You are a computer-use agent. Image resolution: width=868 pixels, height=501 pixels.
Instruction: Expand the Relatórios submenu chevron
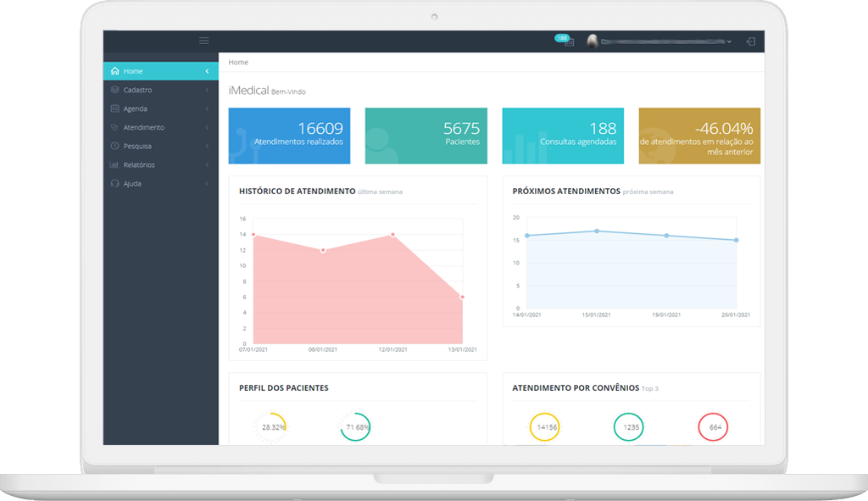pyautogui.click(x=207, y=165)
